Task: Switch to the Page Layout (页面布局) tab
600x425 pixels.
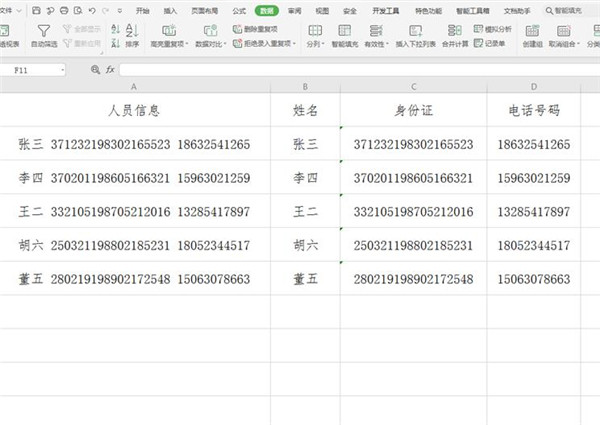Action: click(x=205, y=11)
